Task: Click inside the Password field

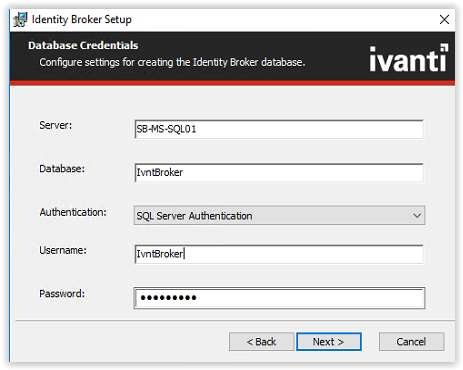Action: 279,298
